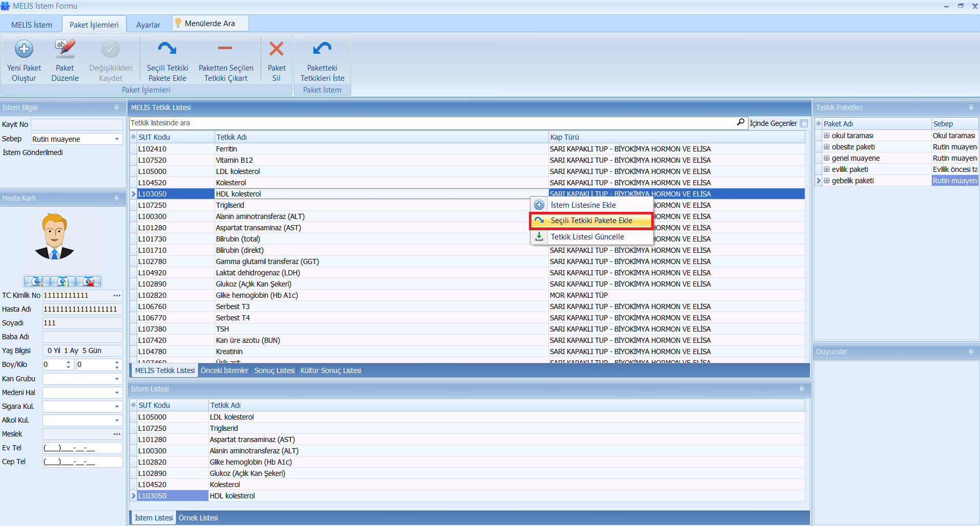Switch to Önceki İstemler tab
This screenshot has width=980, height=526.
[224, 370]
